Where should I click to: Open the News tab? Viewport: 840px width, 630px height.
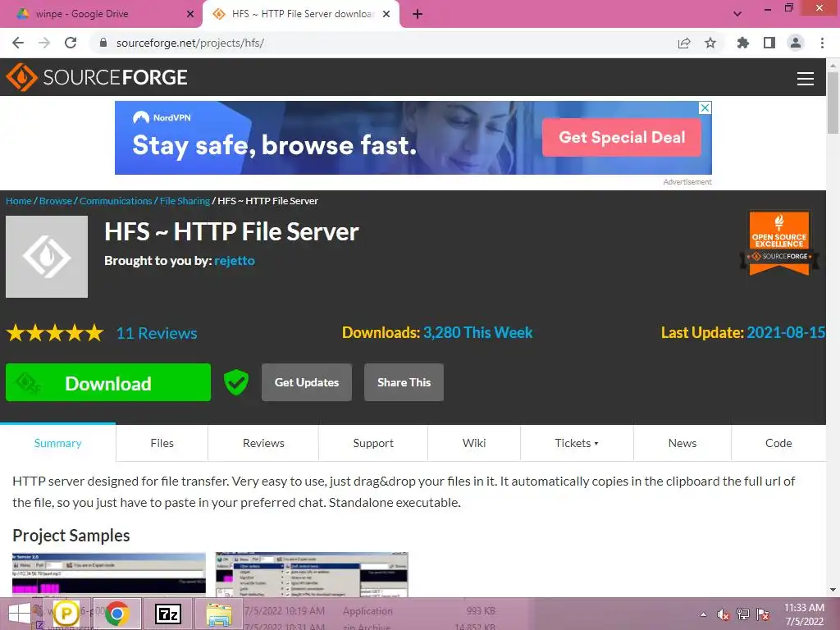coord(682,443)
